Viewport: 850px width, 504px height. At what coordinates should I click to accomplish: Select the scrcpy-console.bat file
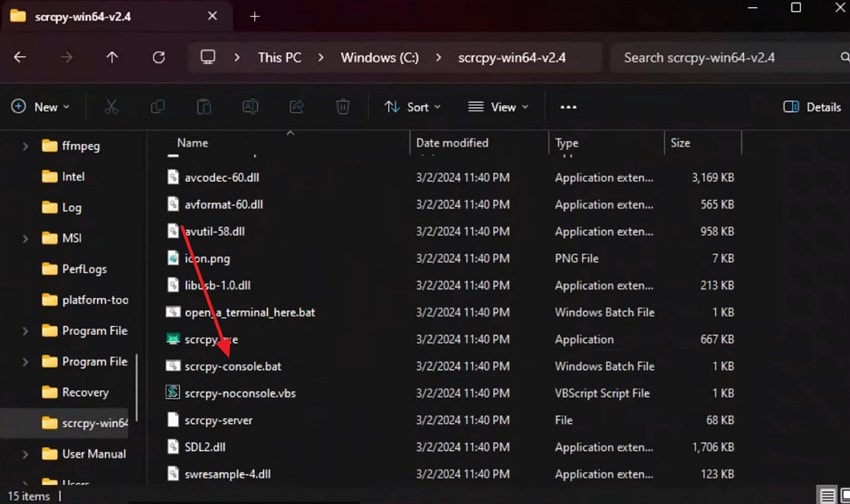click(x=233, y=366)
